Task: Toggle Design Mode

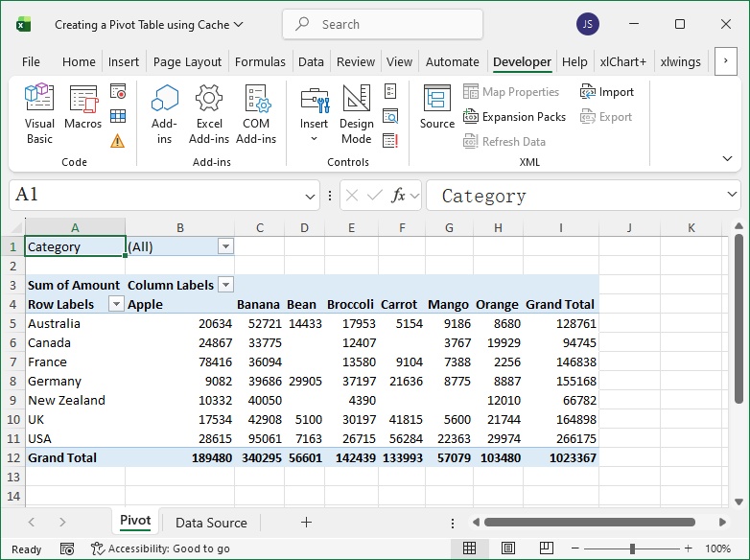Action: click(x=357, y=114)
